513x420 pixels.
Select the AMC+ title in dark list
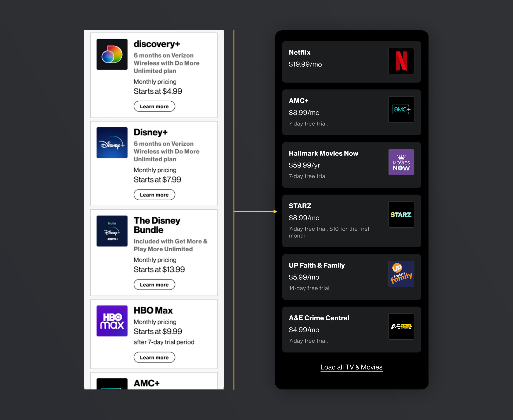(298, 101)
